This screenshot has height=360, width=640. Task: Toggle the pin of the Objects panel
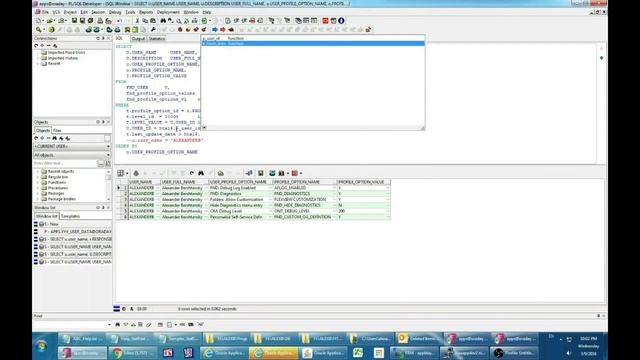click(103, 122)
